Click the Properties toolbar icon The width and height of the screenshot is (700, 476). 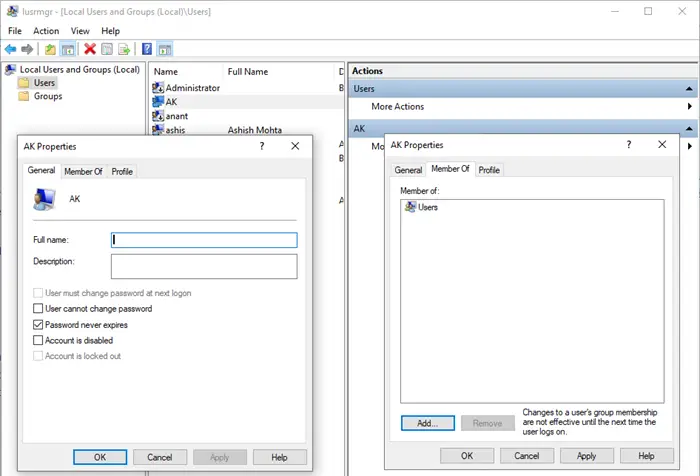(x=107, y=49)
